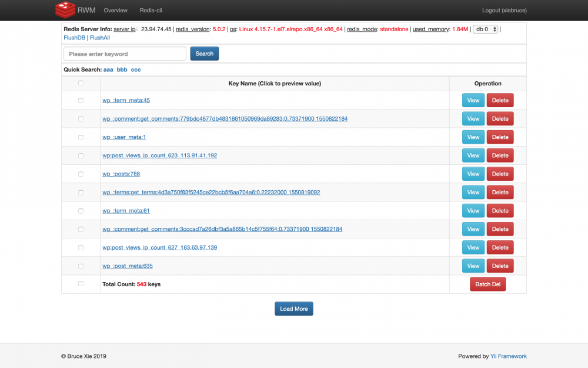Delete the get_comments:779bdc key
The height and width of the screenshot is (368, 588).
click(x=500, y=119)
